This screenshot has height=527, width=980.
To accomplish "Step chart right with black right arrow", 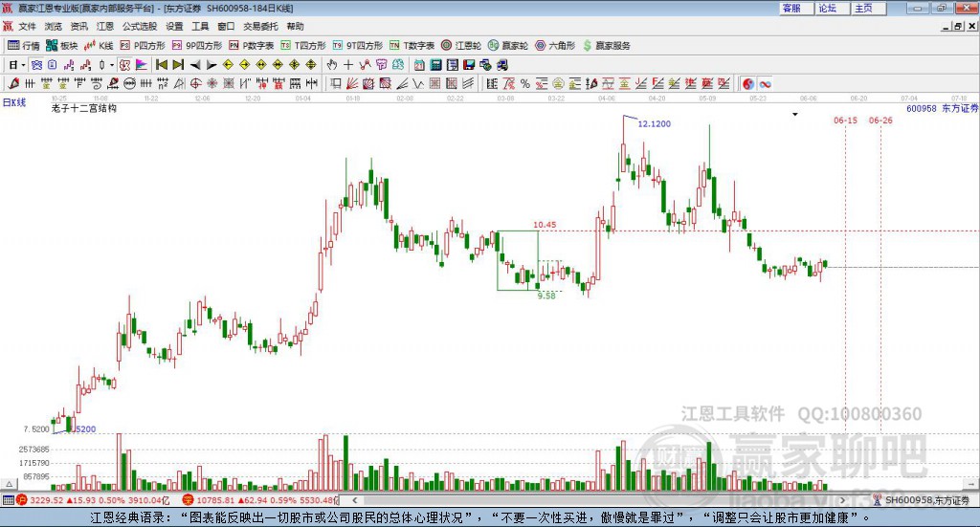I will click(x=212, y=65).
